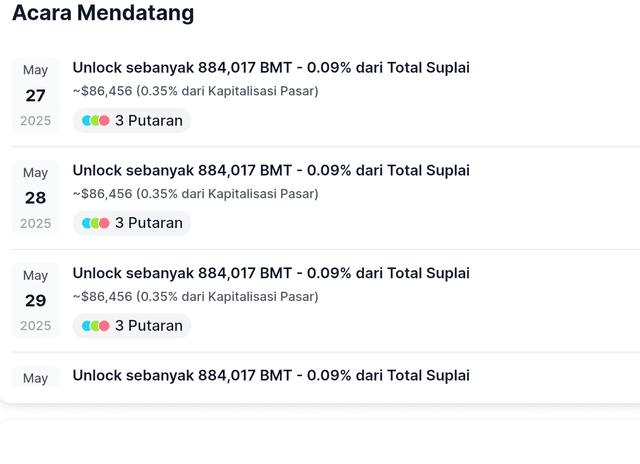The height and width of the screenshot is (464, 640).
Task: Click the ~$86,456 value text under May 27
Action: pos(196,91)
